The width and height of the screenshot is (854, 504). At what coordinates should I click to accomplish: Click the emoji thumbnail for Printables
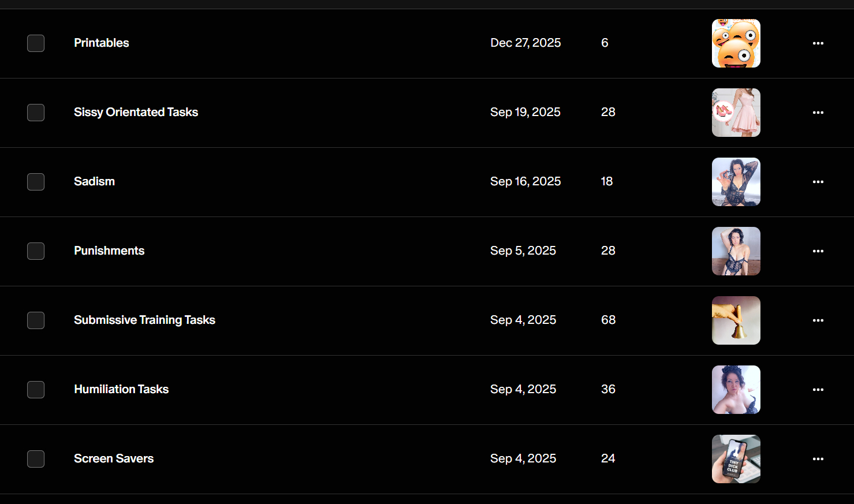coord(736,43)
